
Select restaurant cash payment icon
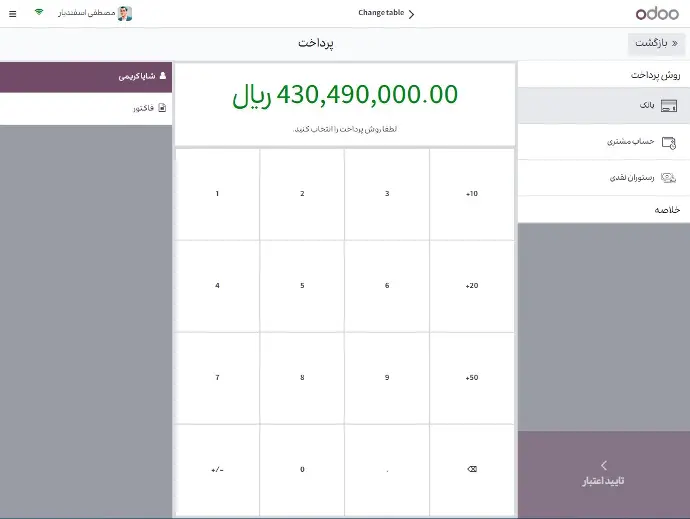coord(669,177)
